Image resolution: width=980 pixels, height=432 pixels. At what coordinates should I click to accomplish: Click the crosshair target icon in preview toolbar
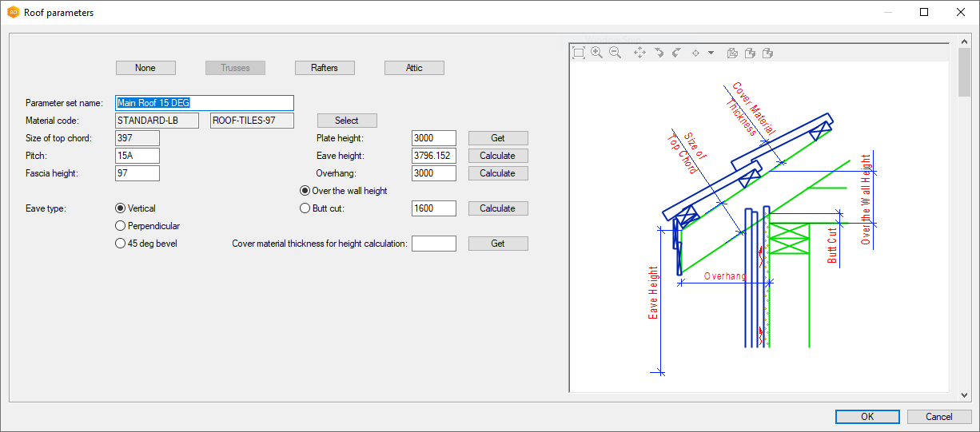[x=695, y=53]
